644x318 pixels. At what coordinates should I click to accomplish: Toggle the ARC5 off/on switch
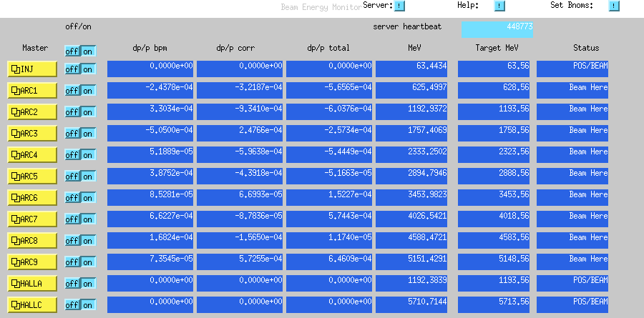80,176
